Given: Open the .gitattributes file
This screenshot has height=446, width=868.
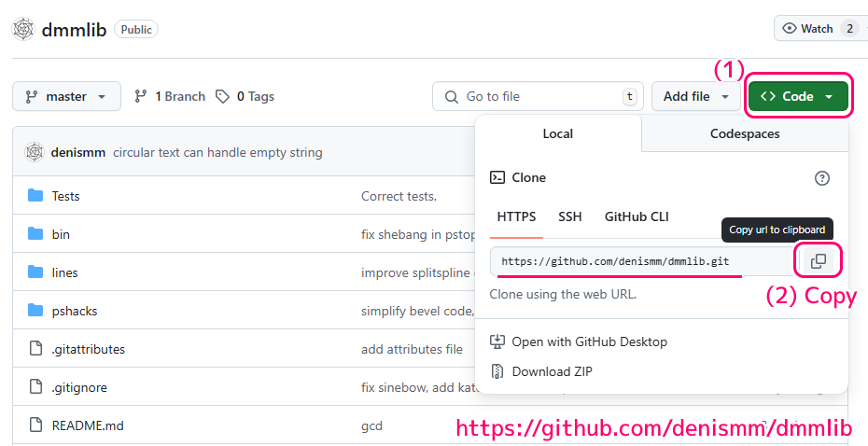Looking at the screenshot, I should coord(89,349).
